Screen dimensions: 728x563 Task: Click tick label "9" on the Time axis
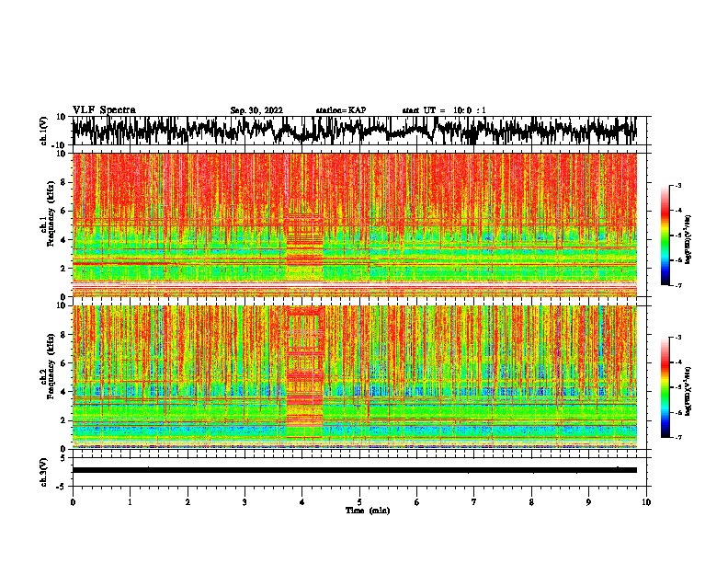tap(588, 502)
